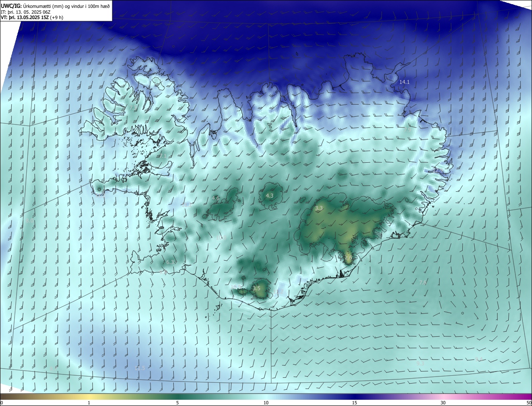Click the 9.3 value over the southern sea
This screenshot has width=532, height=406.
(420, 363)
